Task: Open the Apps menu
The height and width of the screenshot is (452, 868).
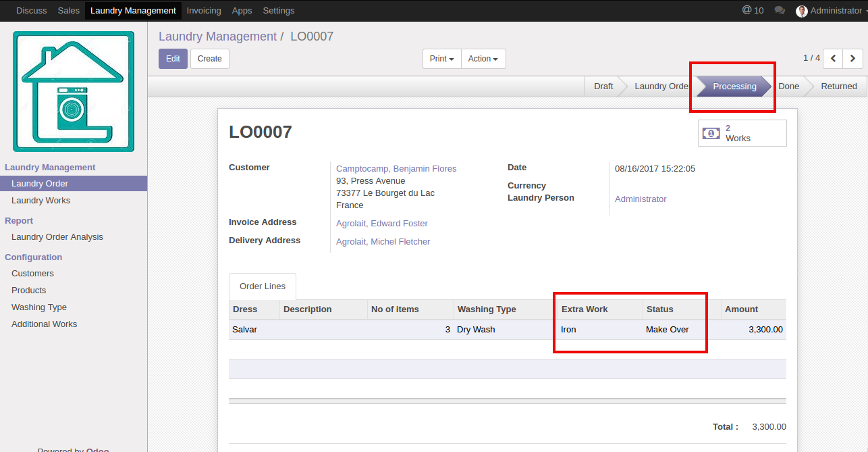Action: 242,11
